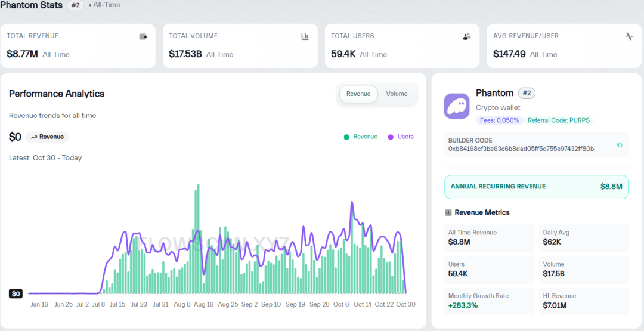Open the Annual Recurring Revenue banner
Viewport: 644px width, 331px height.
[x=536, y=187]
